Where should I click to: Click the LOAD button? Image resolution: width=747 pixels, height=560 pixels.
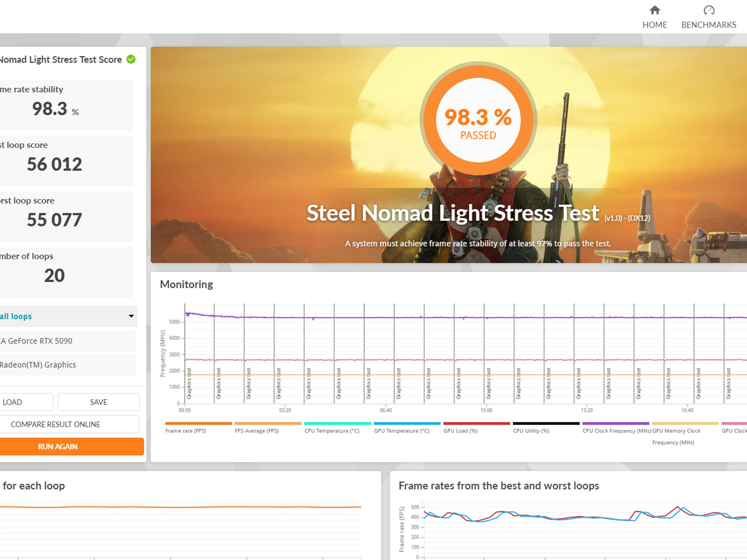click(x=26, y=402)
